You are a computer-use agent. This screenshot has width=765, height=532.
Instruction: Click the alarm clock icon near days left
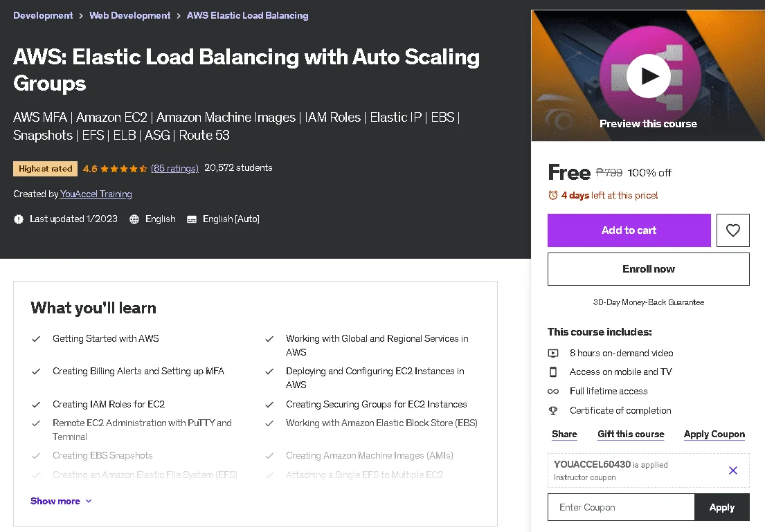[x=552, y=196]
